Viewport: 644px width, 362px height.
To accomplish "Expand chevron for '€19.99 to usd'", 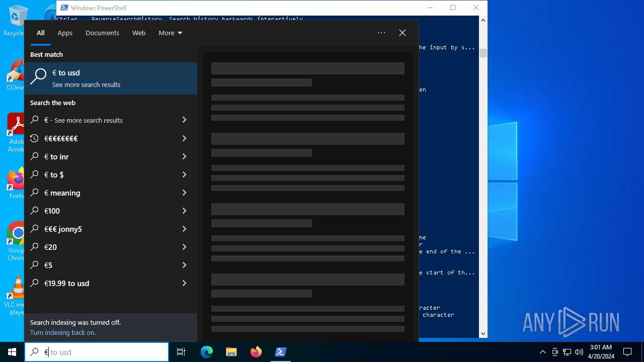I will click(x=184, y=283).
